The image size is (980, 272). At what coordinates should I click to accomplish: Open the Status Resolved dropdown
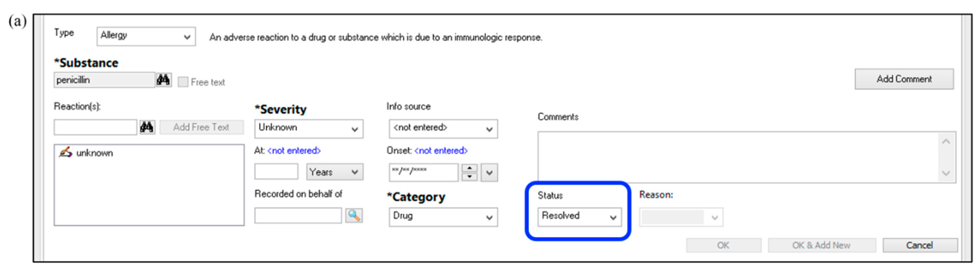pos(579,216)
